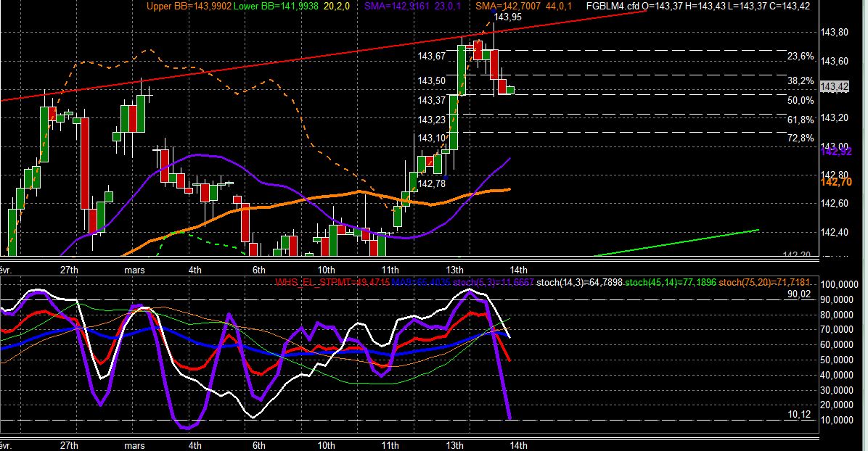Click the '142,60' price axis label
Viewport: 868px width, 451px height.
point(834,204)
